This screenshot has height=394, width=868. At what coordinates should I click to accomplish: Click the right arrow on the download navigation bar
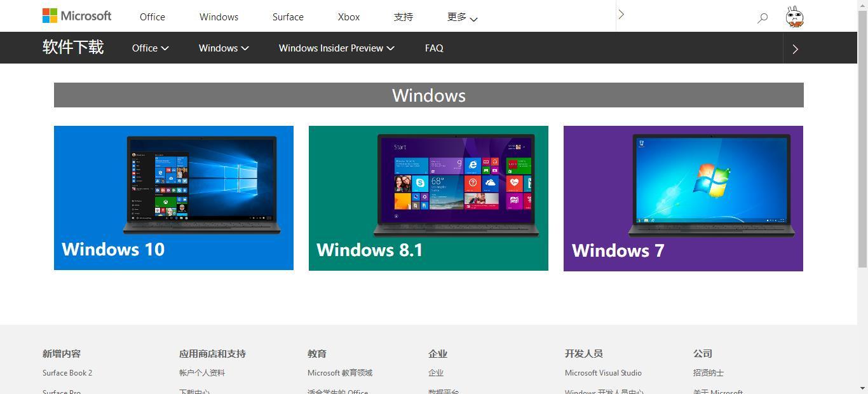pos(795,48)
